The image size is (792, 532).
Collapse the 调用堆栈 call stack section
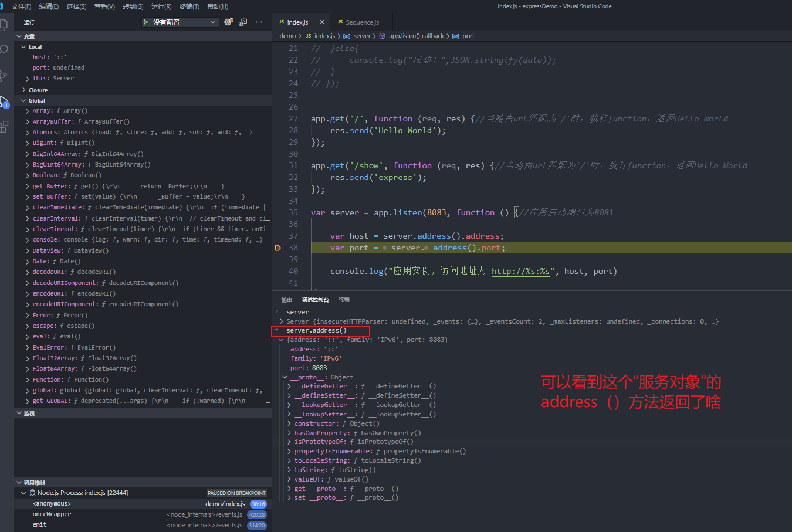pos(19,483)
